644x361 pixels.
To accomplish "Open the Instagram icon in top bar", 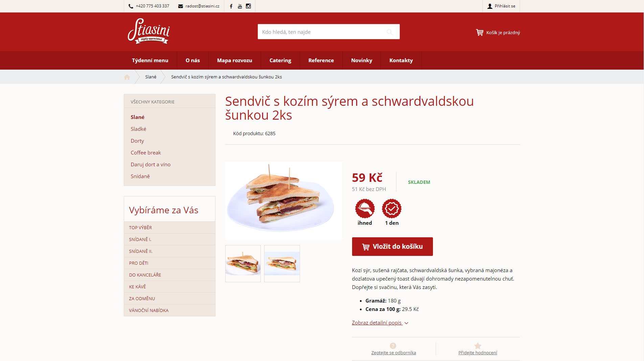I will (248, 6).
